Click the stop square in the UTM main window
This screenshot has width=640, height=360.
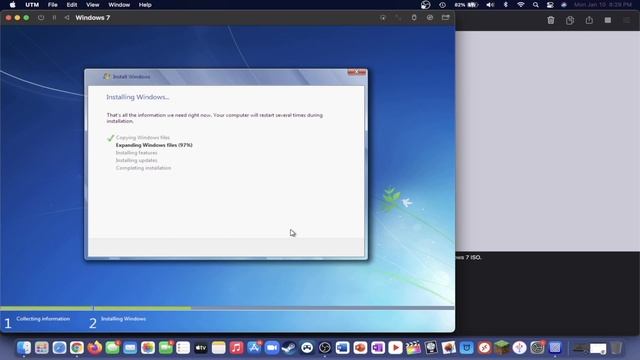[608, 20]
